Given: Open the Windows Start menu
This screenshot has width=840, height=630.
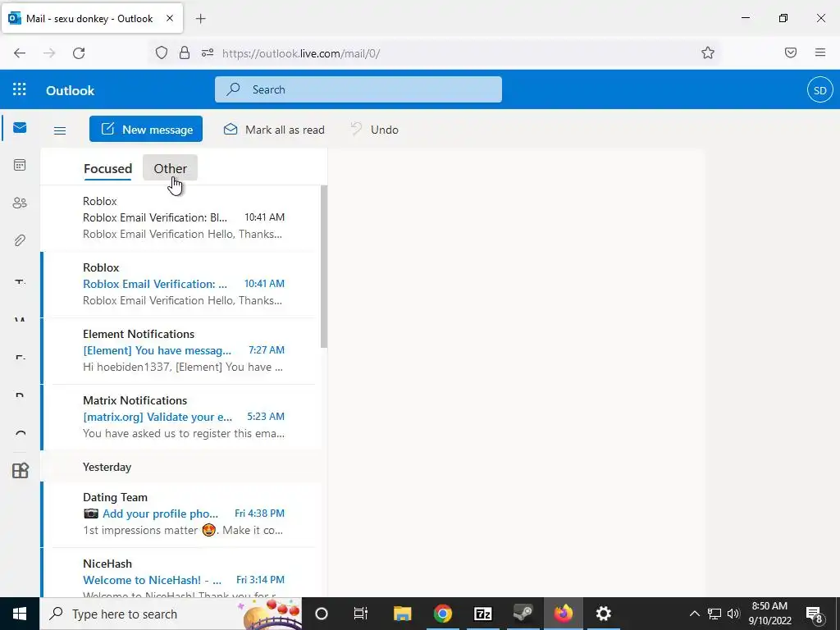Looking at the screenshot, I should [x=20, y=614].
